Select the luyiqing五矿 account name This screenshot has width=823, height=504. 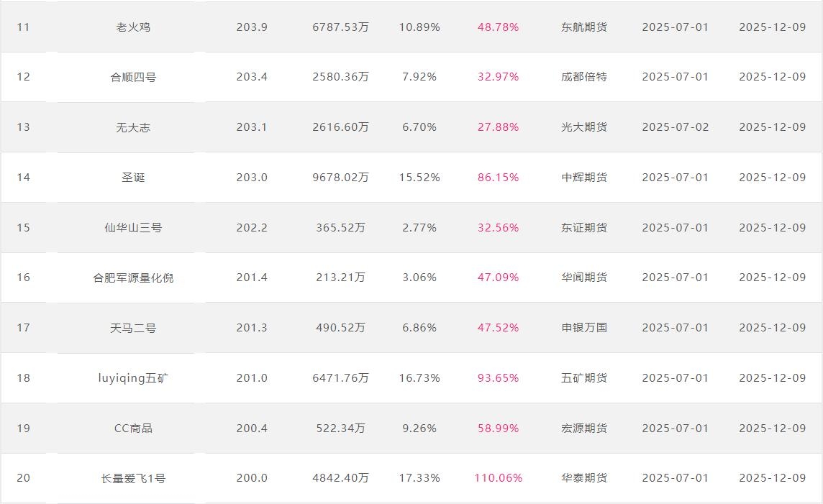tap(133, 378)
